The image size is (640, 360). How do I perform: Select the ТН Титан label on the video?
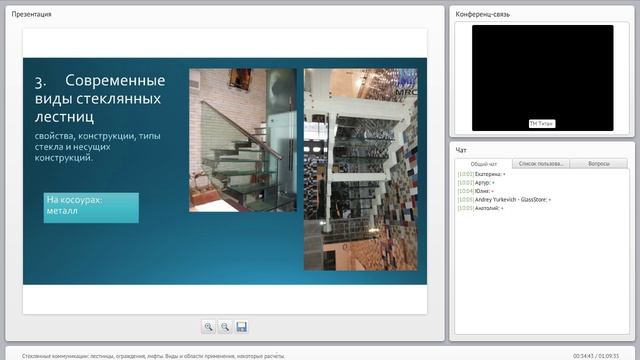[x=542, y=124]
